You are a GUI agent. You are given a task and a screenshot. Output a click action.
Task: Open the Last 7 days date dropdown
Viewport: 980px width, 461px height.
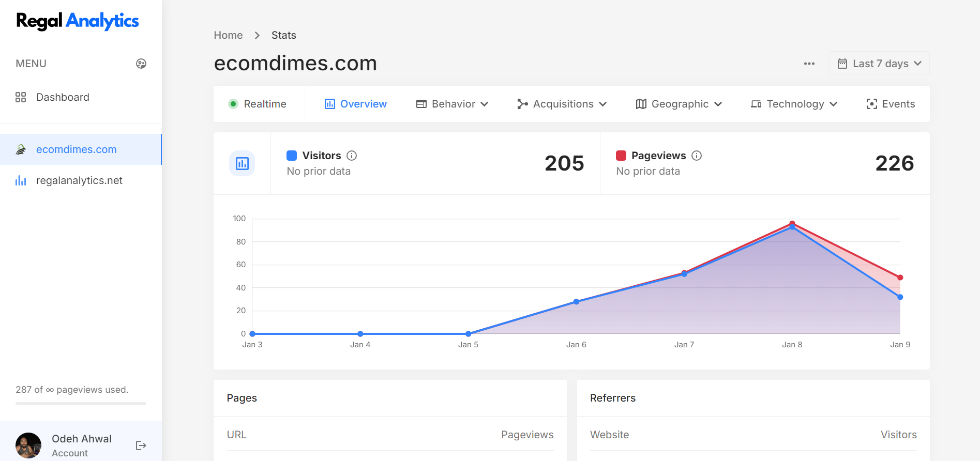click(x=879, y=64)
